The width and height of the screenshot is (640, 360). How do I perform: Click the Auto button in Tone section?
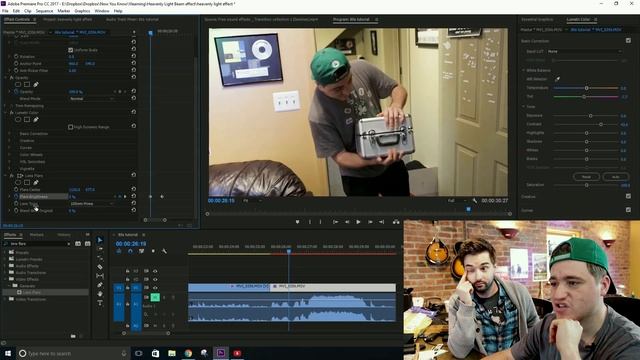[616, 177]
